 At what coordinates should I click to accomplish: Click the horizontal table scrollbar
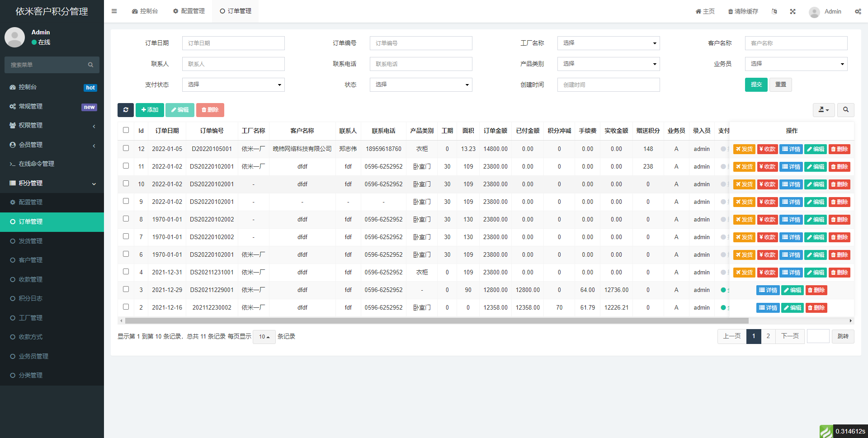tap(436, 321)
